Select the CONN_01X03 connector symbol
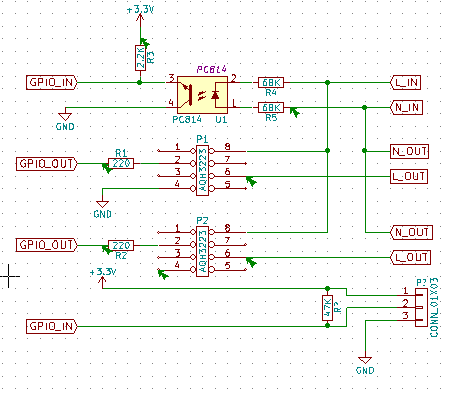This screenshot has width=452, height=394. coord(421,307)
